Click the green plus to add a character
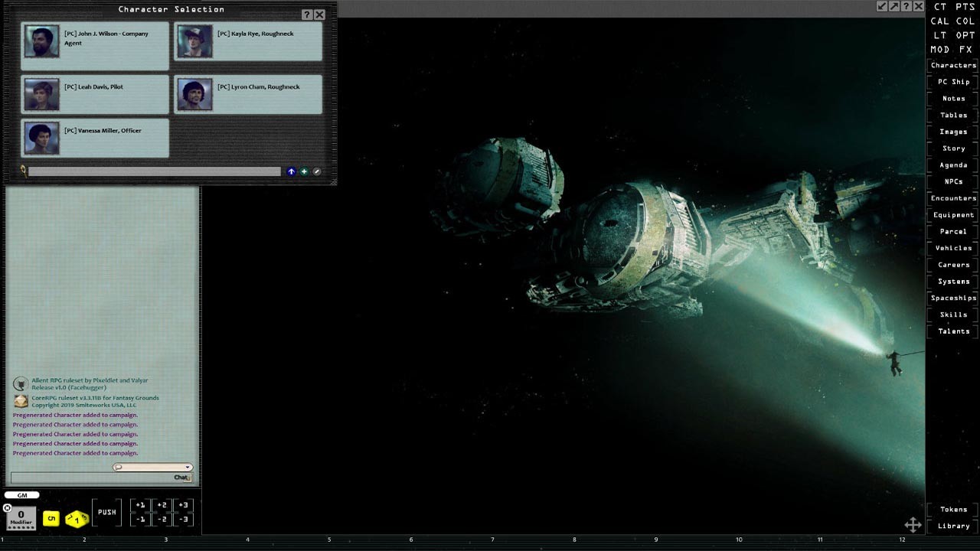980x551 pixels. pyautogui.click(x=304, y=171)
